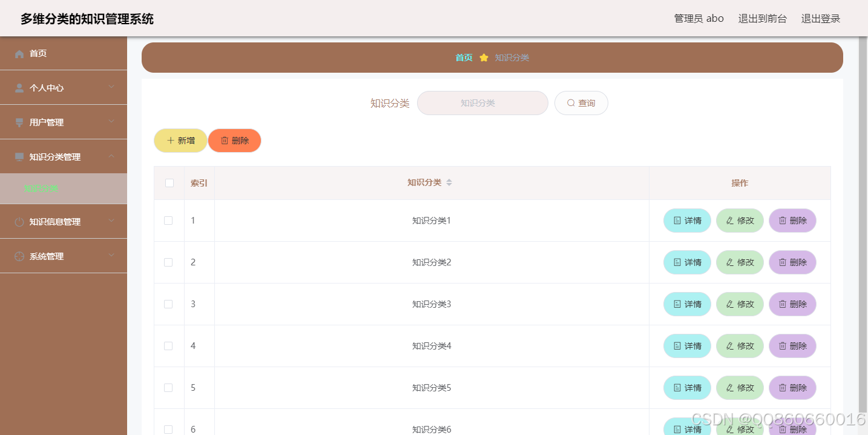Image resolution: width=868 pixels, height=435 pixels.
Task: Click the 多维分类的知识管理系统 title
Action: tap(87, 19)
